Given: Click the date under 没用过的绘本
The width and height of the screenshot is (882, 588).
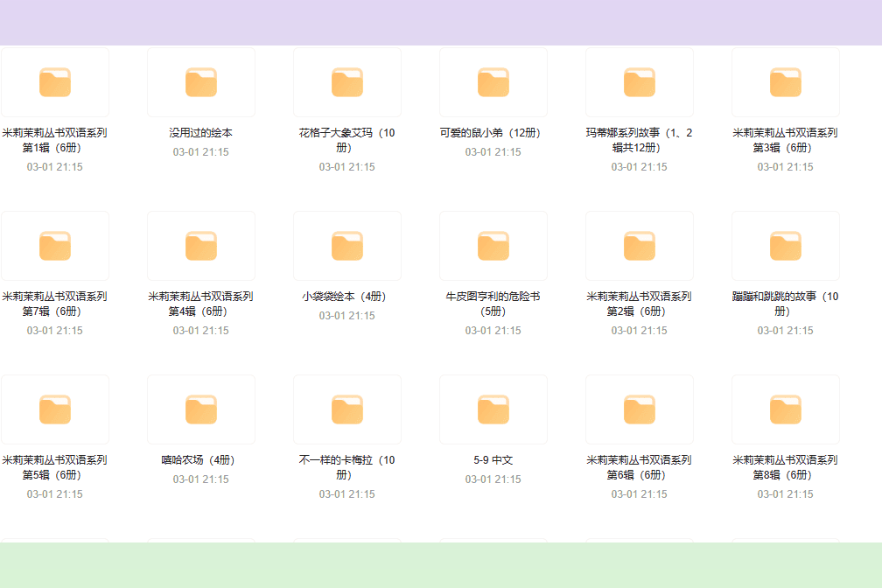Looking at the screenshot, I should [x=201, y=152].
